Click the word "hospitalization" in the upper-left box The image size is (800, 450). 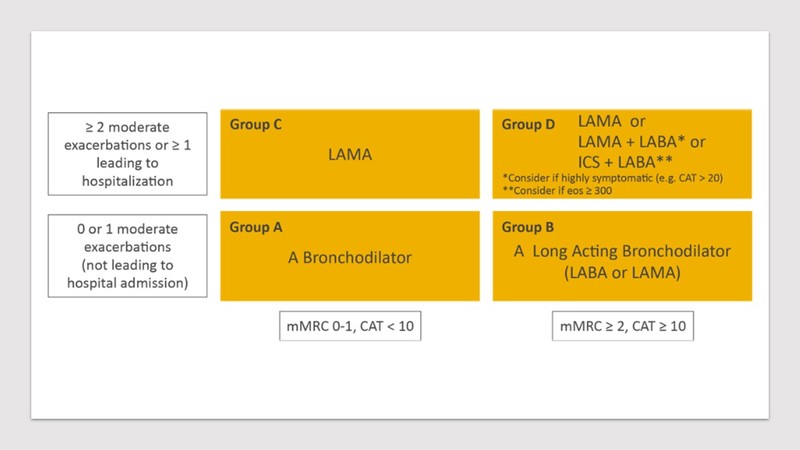click(128, 181)
